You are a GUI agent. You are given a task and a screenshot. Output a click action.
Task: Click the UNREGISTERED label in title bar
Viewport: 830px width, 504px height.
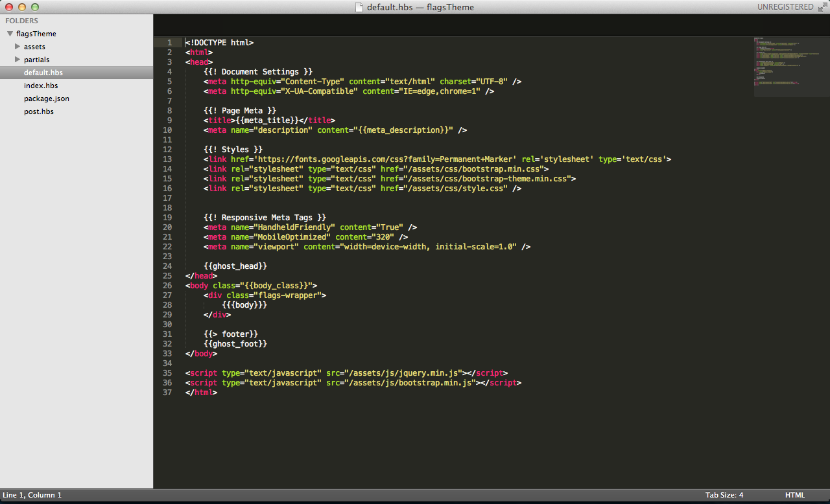785,7
